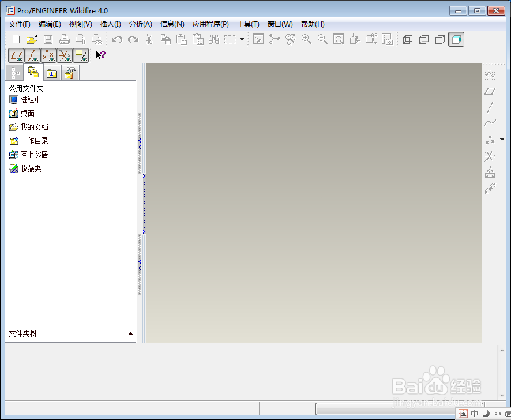Click the Print icon
511x420 pixels.
(65, 39)
